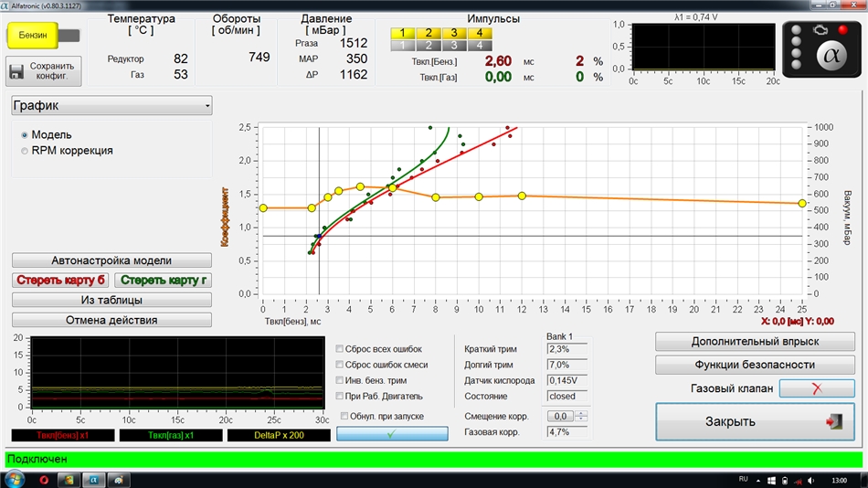Enable the Сброс всех ошибок checkbox

point(340,348)
